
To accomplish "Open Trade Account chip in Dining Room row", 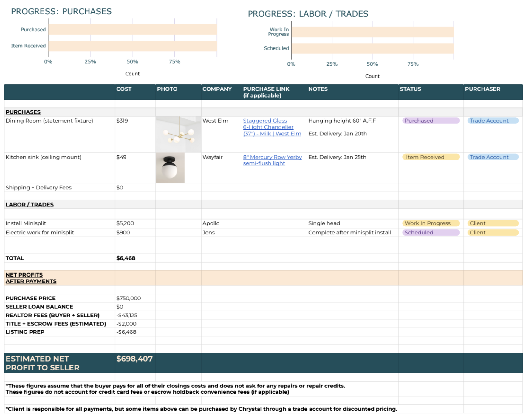I will pyautogui.click(x=493, y=121).
